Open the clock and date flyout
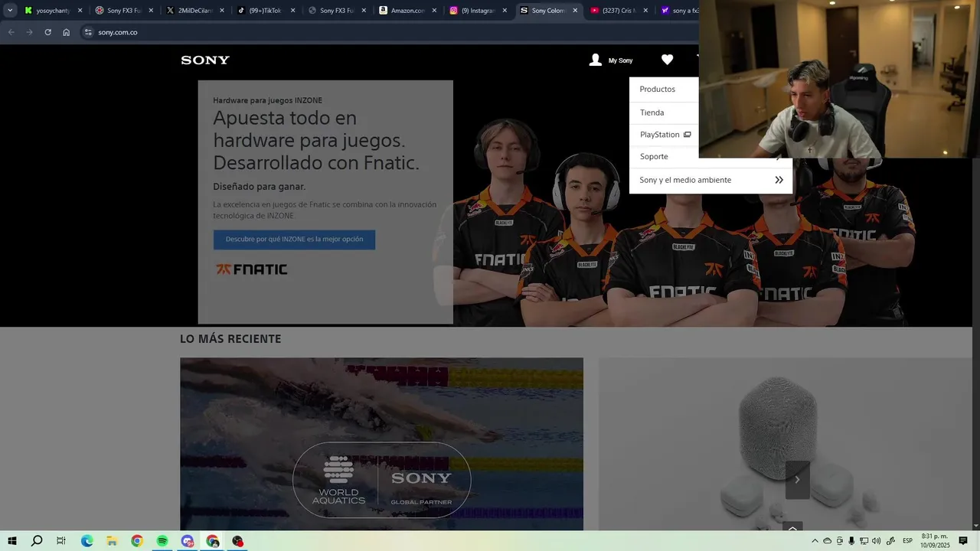The width and height of the screenshot is (980, 551). 935,541
